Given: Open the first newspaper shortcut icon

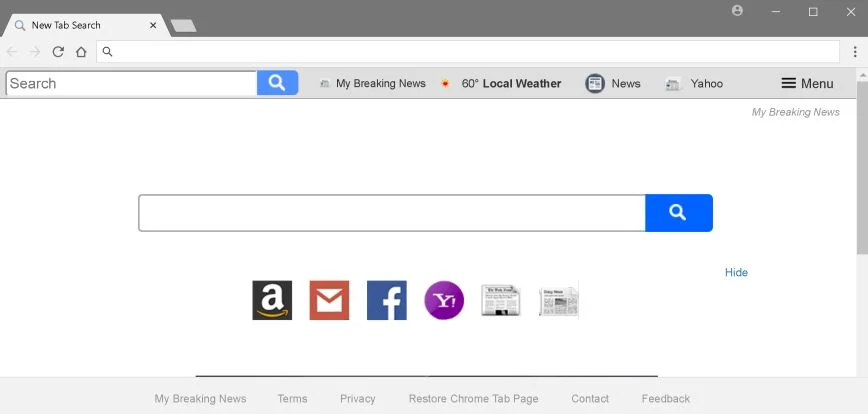Looking at the screenshot, I should click(501, 300).
